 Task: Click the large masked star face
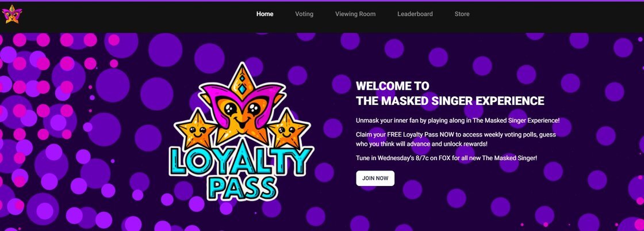point(242,115)
